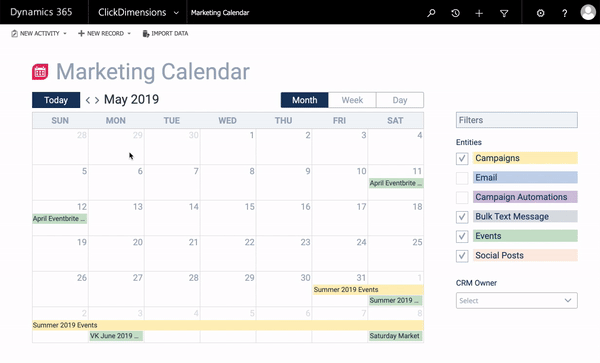Screen dimensions: 600x363
Task: Open the New Activity dropdown arrow
Action: point(65,34)
